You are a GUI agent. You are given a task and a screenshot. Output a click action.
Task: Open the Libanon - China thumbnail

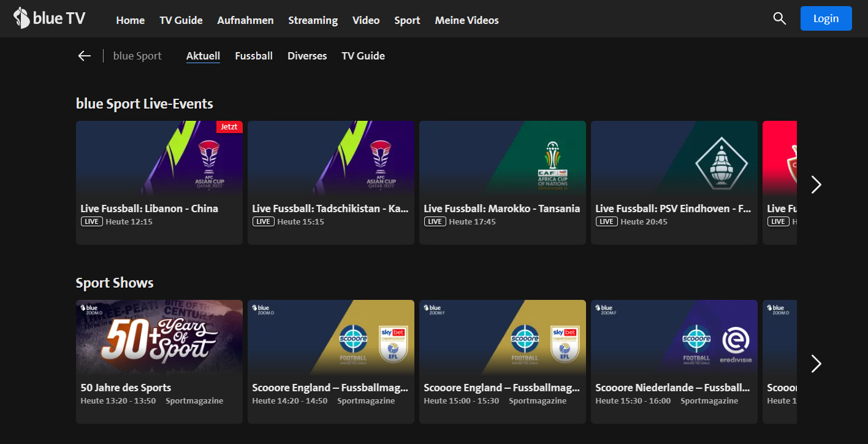pyautogui.click(x=159, y=158)
